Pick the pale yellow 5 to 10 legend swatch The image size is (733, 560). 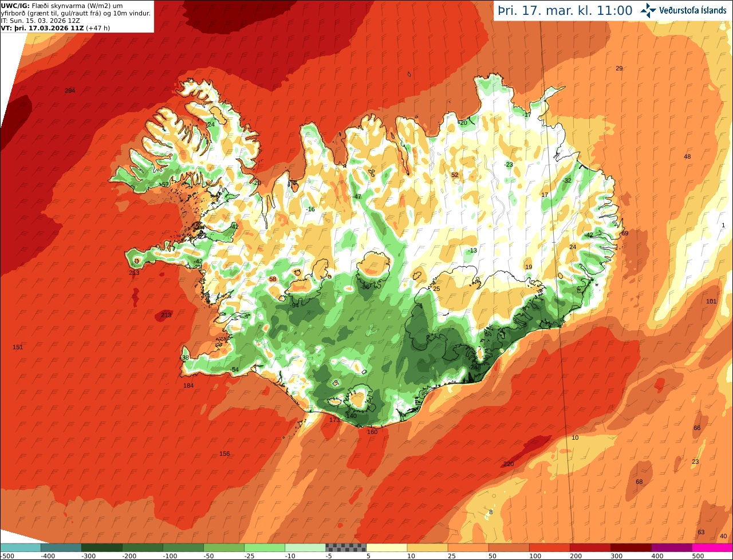point(387,547)
